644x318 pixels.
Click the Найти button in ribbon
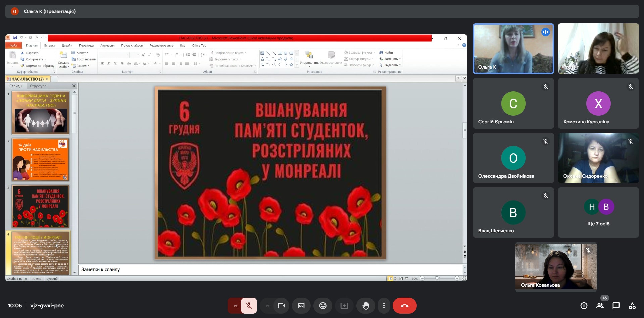386,53
